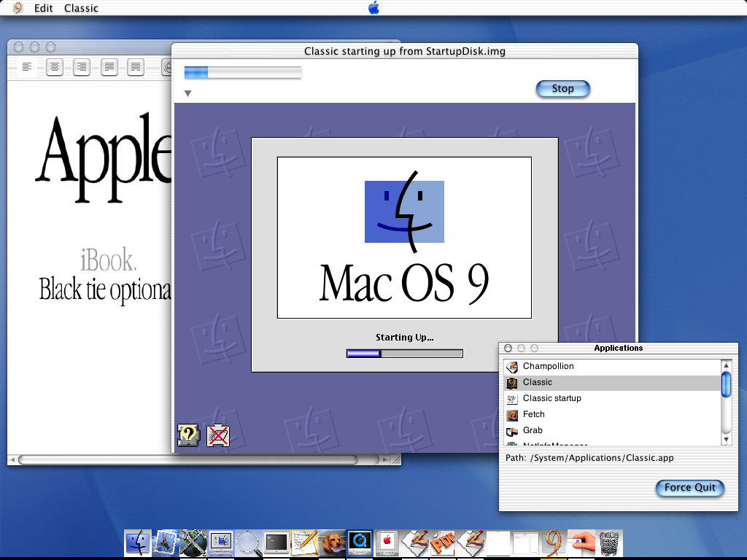Viewport: 747px width, 560px height.
Task: Click the question mark extension icon in Classic window
Action: [x=189, y=435]
